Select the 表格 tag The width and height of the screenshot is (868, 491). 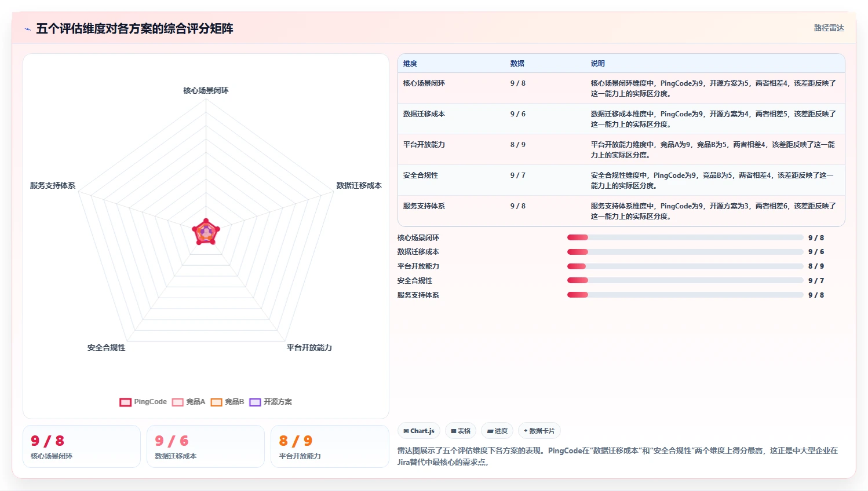(x=461, y=431)
